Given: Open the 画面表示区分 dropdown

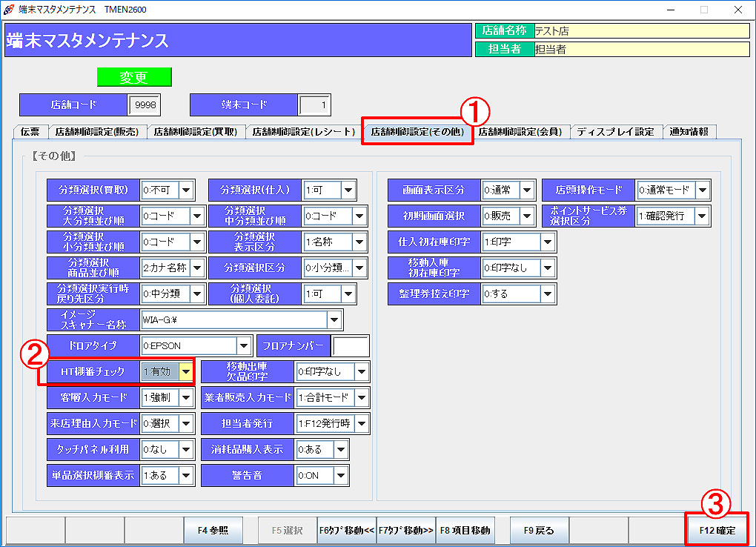Looking at the screenshot, I should click(527, 190).
